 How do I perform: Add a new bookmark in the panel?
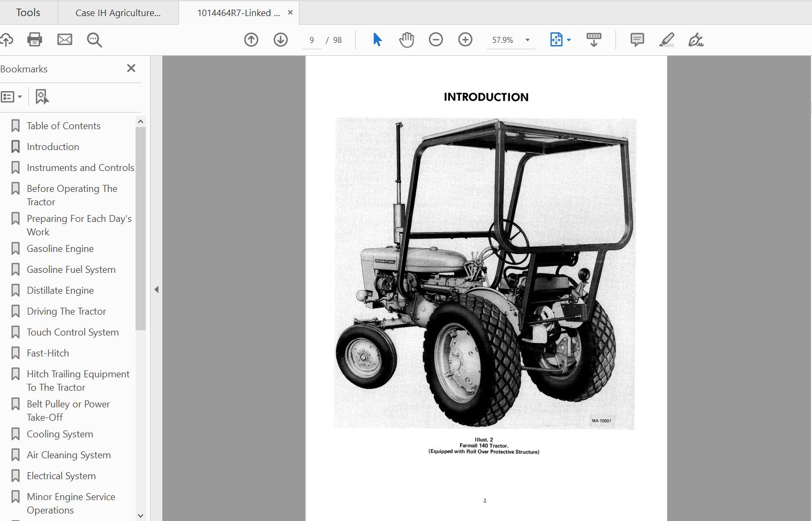click(x=42, y=96)
